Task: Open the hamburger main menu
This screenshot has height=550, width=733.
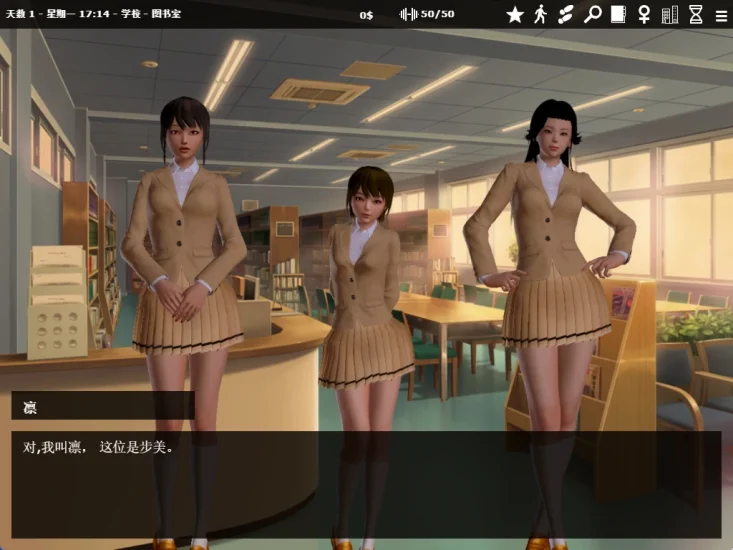Action: click(x=722, y=16)
